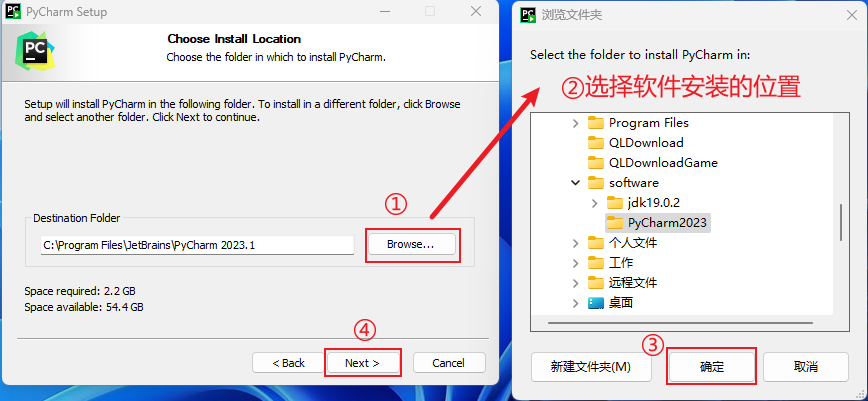Expand the 工作 folder node
868x401 pixels.
576,263
